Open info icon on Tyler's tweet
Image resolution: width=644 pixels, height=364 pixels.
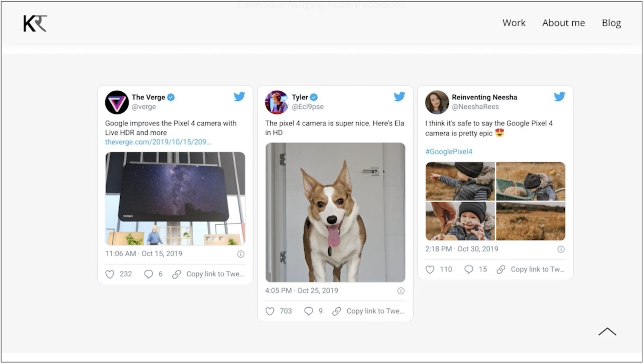click(401, 291)
